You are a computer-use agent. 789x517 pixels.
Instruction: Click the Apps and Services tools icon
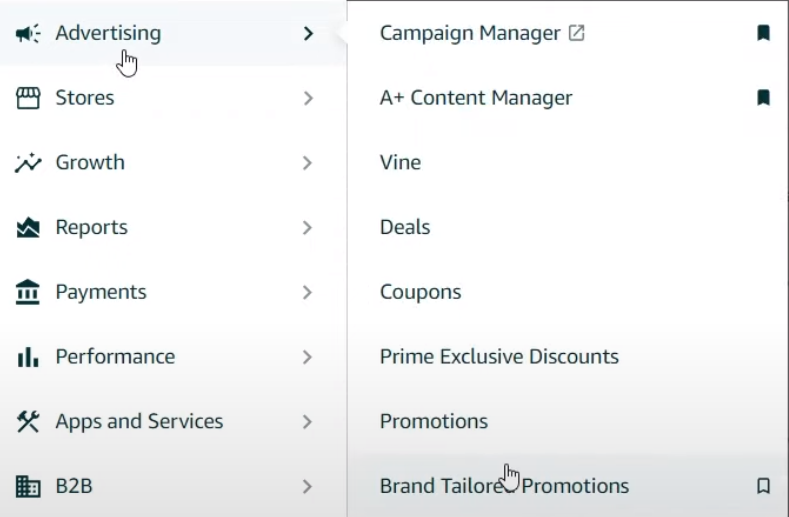click(28, 422)
